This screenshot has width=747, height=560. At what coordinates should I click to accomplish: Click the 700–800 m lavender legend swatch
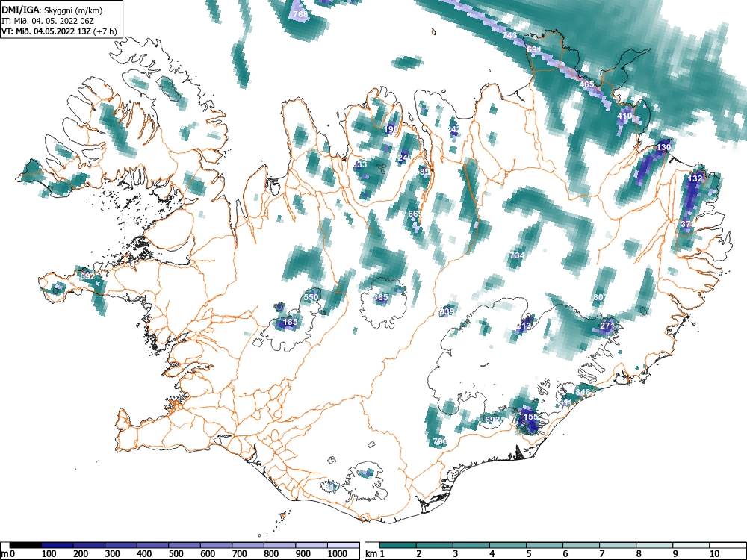click(x=248, y=545)
